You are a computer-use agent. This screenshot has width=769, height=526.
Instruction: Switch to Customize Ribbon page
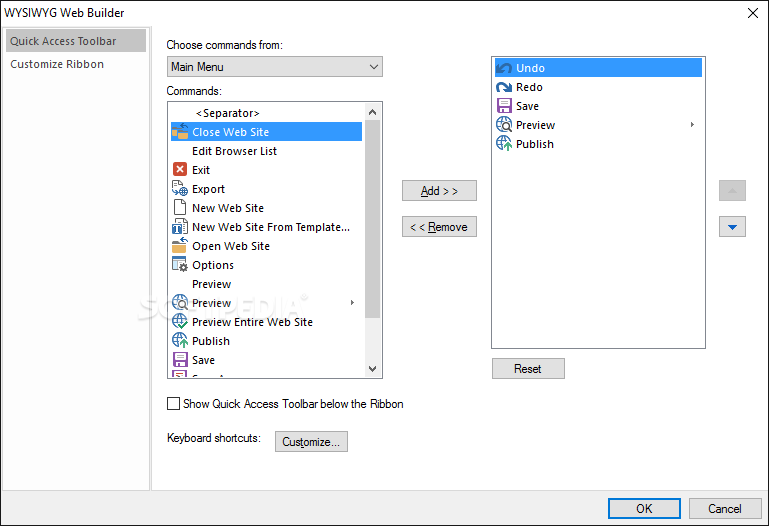click(x=57, y=64)
